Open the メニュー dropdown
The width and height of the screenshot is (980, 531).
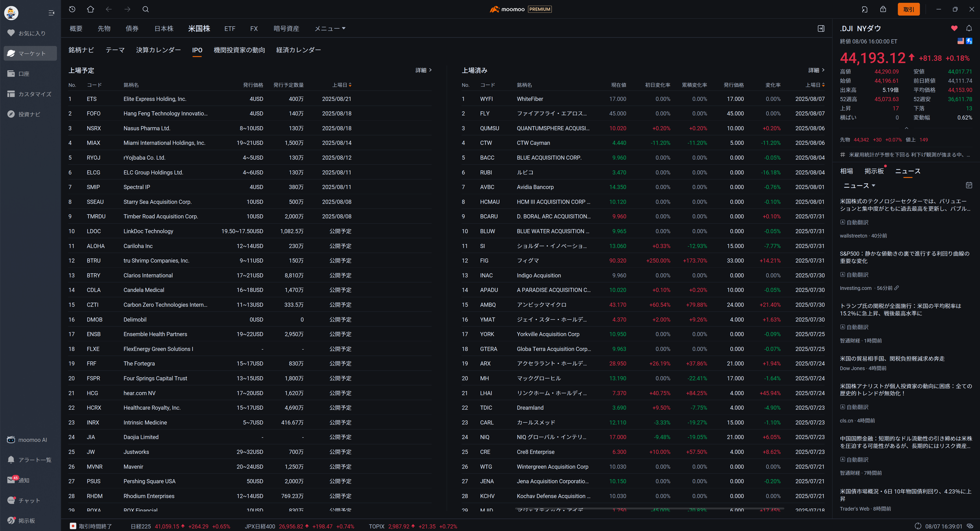330,29
